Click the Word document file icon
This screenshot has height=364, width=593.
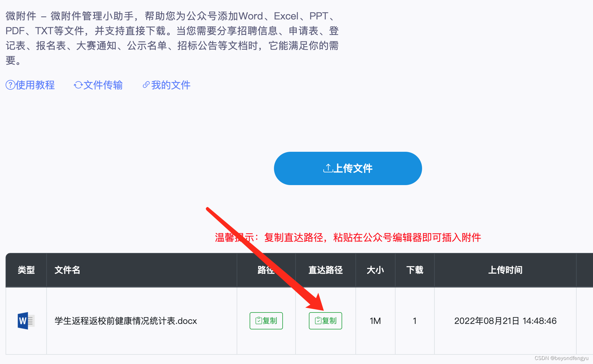26,321
